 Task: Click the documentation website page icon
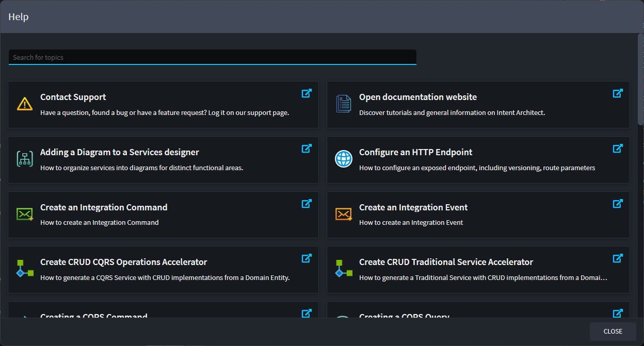coord(343,104)
